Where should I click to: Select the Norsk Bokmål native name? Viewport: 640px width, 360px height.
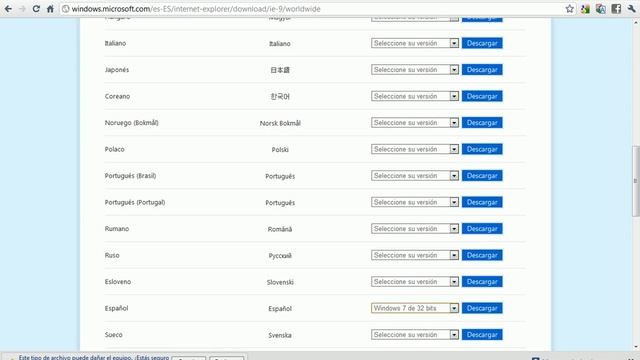280,123
